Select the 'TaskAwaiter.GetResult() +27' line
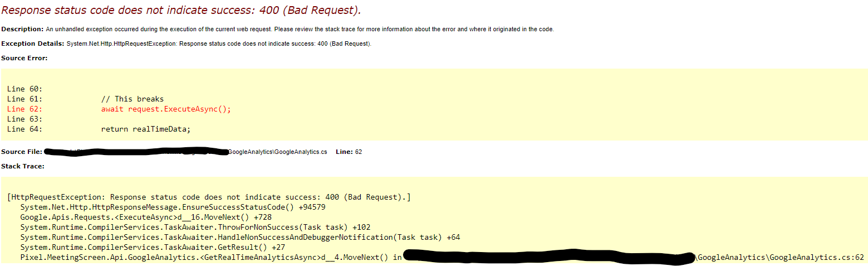868x266 pixels. click(x=153, y=248)
